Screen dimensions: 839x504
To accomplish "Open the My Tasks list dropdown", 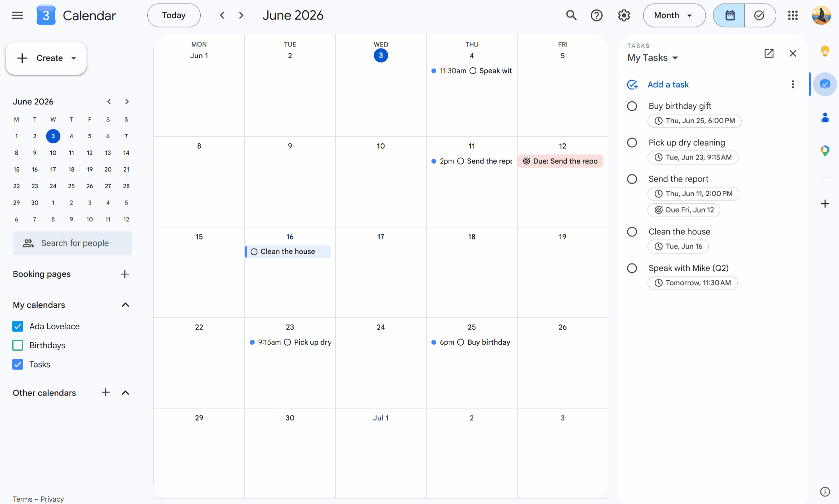I will [x=653, y=58].
